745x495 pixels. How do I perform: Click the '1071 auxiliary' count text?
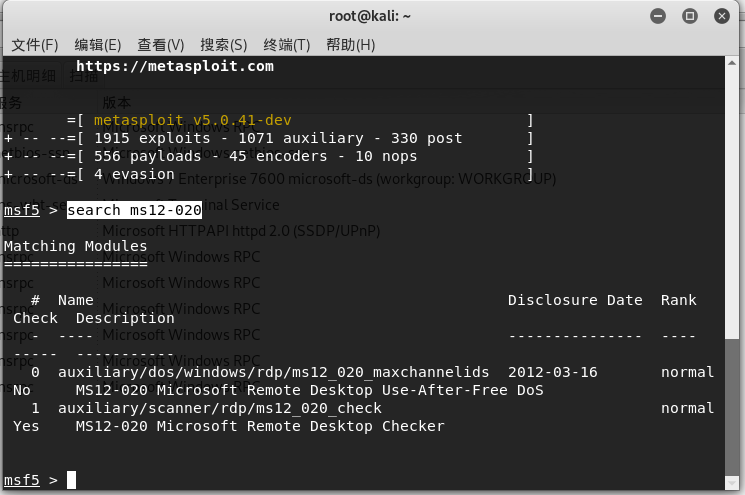click(301, 138)
